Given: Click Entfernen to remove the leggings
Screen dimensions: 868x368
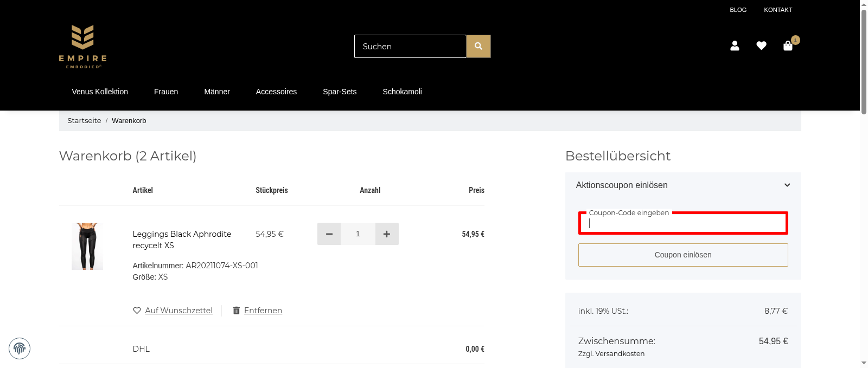Looking at the screenshot, I should tap(263, 311).
